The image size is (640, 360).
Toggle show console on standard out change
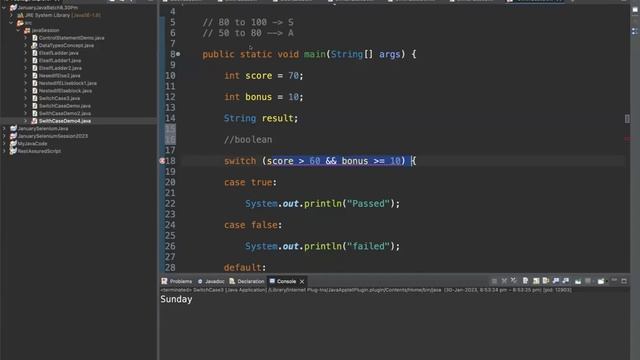click(556, 281)
